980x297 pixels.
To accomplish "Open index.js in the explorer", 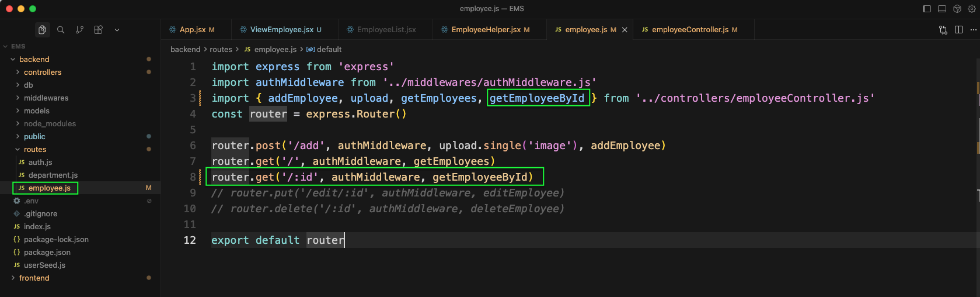I will click(37, 227).
